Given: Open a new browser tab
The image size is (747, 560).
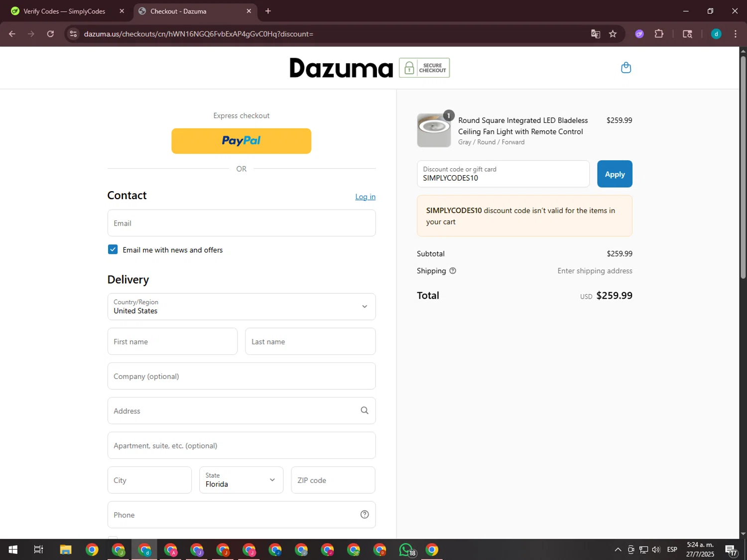Looking at the screenshot, I should pyautogui.click(x=268, y=11).
